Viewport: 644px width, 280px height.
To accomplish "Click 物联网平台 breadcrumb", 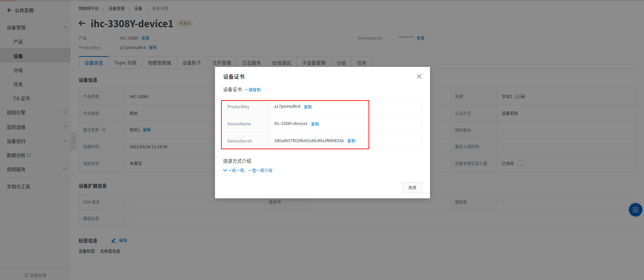I will coord(89,8).
